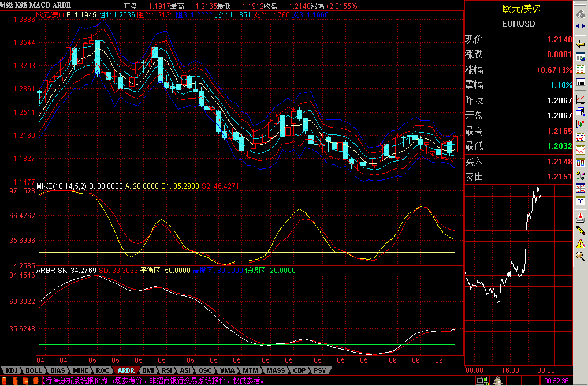Open the DMI indicator tab
Viewport: 588px width, 386px height.
point(148,370)
